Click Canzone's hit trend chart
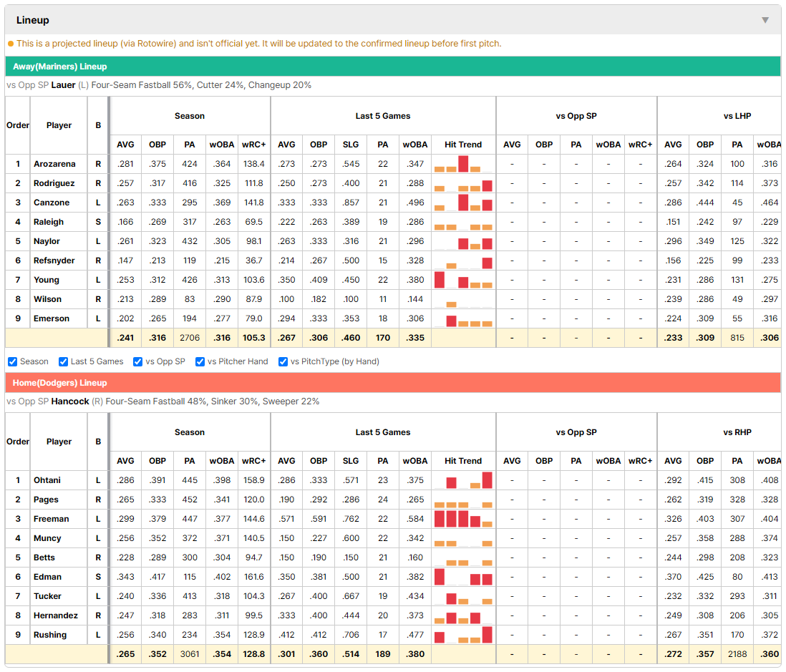The width and height of the screenshot is (786, 672). point(463,203)
